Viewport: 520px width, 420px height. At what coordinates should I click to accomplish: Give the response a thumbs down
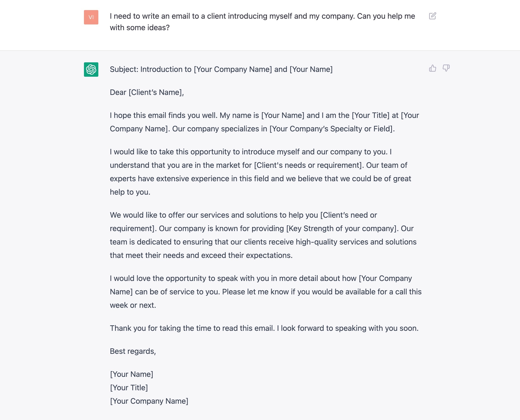click(x=446, y=68)
